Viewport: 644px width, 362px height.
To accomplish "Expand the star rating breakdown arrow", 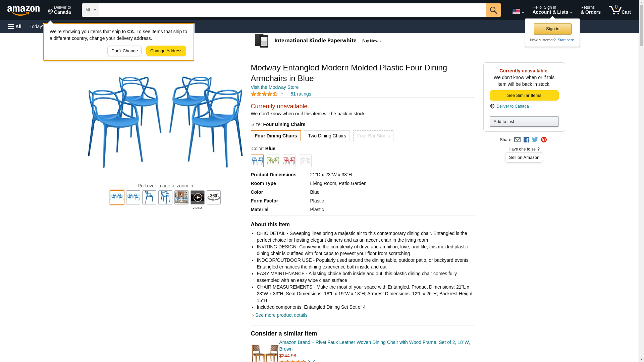I will pos(282,94).
